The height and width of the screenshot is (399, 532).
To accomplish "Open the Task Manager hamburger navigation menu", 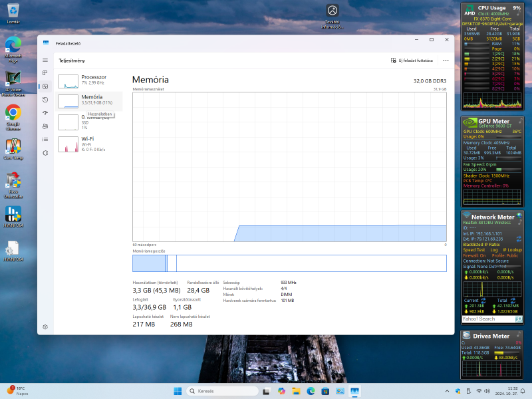I will (45, 60).
